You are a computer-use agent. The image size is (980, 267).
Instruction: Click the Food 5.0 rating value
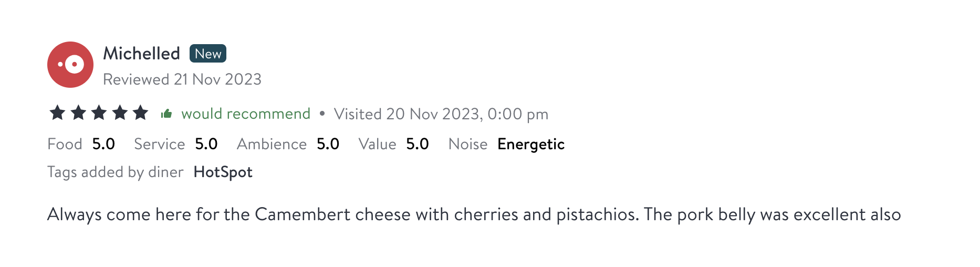click(103, 144)
